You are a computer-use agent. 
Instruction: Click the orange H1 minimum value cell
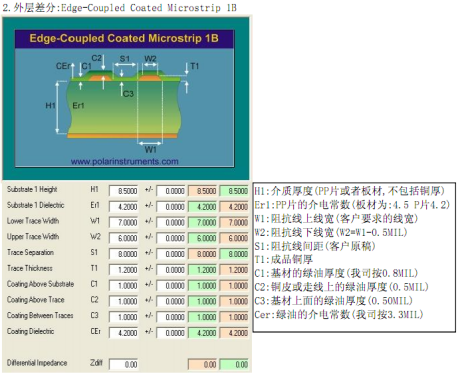click(202, 191)
